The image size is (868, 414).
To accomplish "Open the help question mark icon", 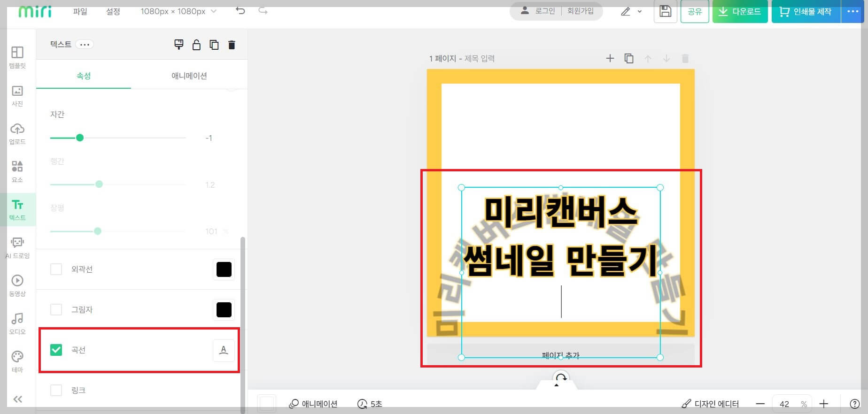I will pyautogui.click(x=855, y=404).
